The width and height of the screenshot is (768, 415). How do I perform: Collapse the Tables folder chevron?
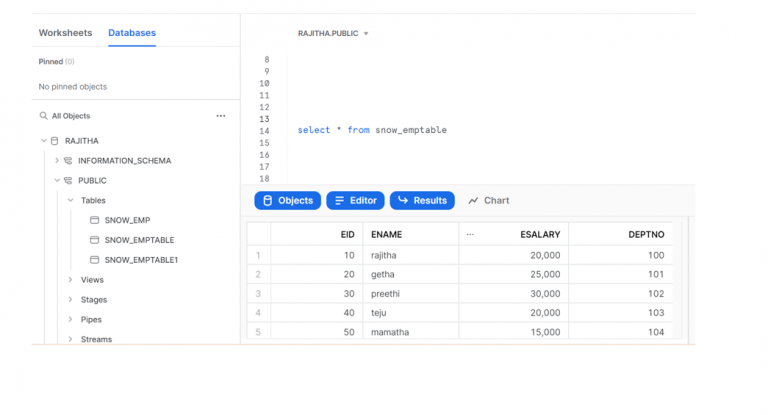70,200
